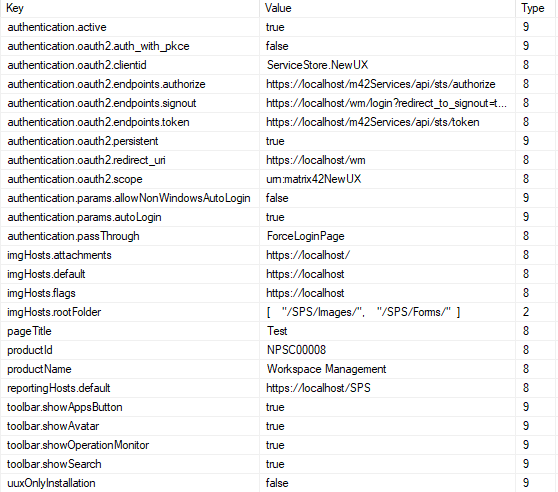Select toolbar.showAppsButton key
This screenshot has width=558, height=492.
click(x=65, y=407)
